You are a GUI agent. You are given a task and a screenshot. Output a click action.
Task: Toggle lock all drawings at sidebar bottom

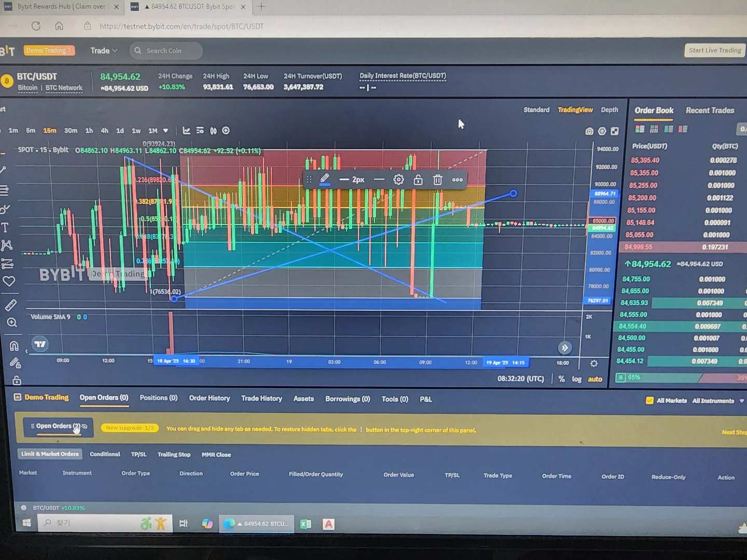[17, 381]
